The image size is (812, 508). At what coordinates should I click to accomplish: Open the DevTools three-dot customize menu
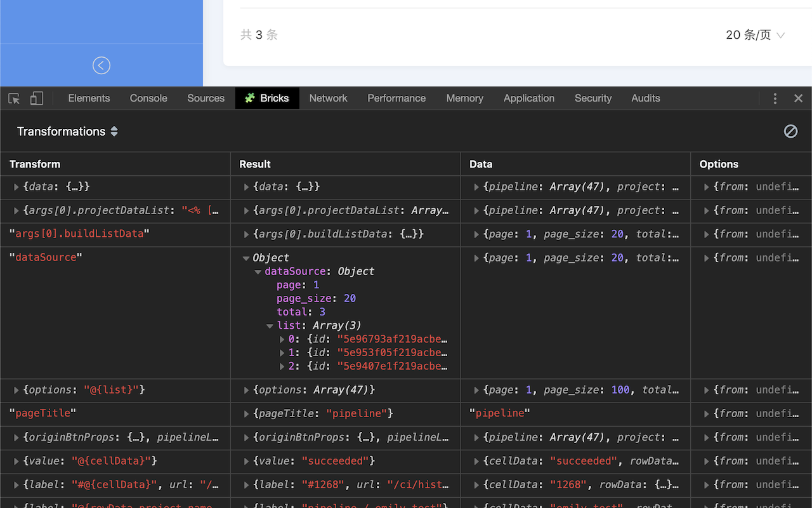click(x=775, y=98)
